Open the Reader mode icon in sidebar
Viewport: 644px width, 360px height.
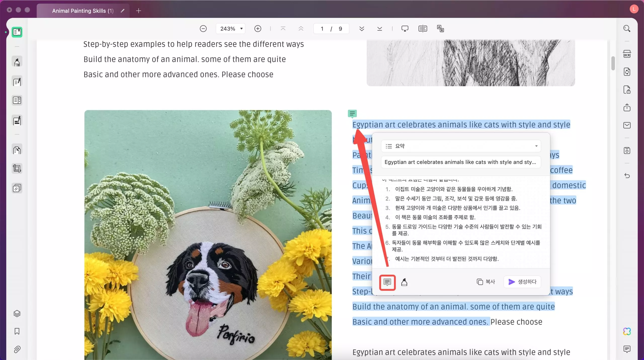point(17,32)
